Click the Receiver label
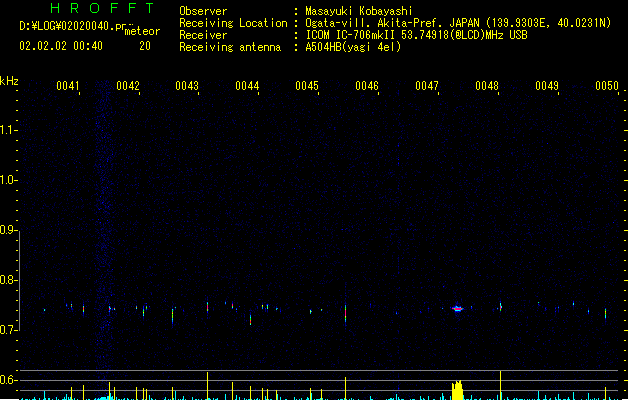The height and width of the screenshot is (400, 629). (203, 35)
